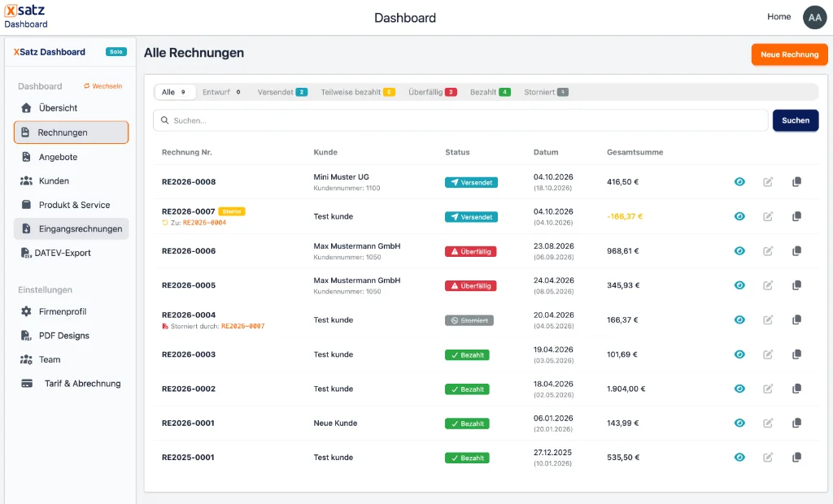
Task: View invoice RE2026-0003 with the eye icon
Action: (x=739, y=354)
